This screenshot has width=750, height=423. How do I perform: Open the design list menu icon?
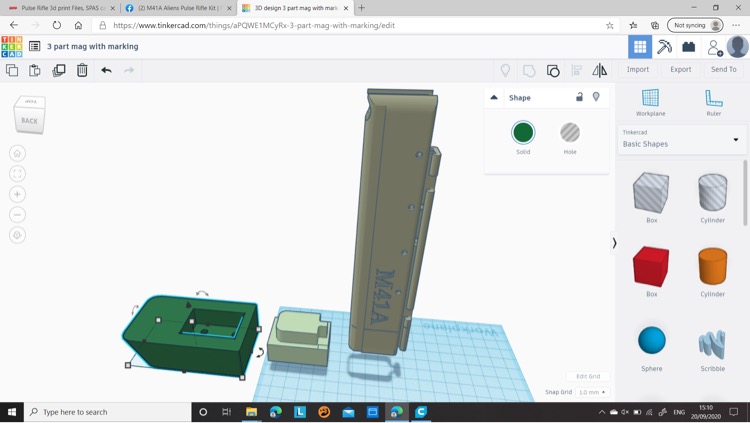(34, 46)
